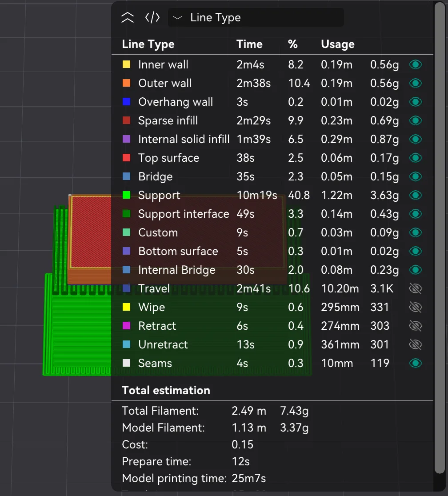Click the Bottom surface violet color swatch
Image resolution: width=448 pixels, height=496 pixels.
pos(127,251)
